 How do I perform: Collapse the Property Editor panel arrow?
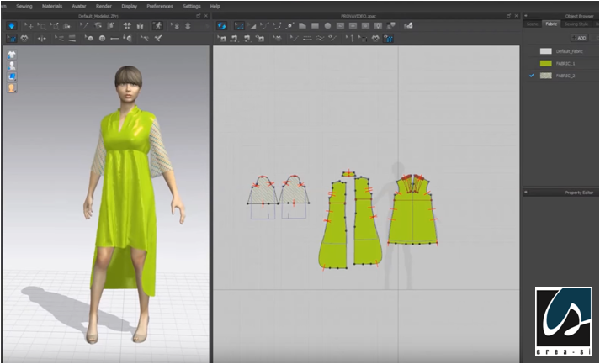[528, 193]
